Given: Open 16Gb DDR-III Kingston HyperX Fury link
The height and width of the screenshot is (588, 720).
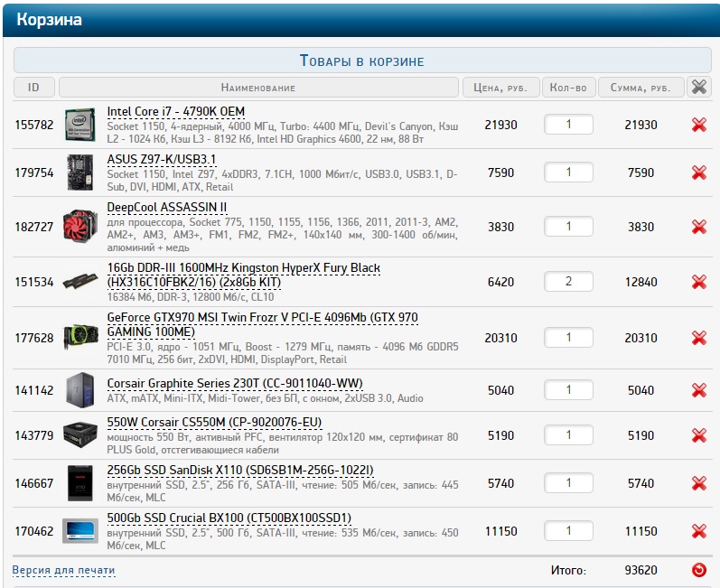Looking at the screenshot, I should tap(244, 275).
